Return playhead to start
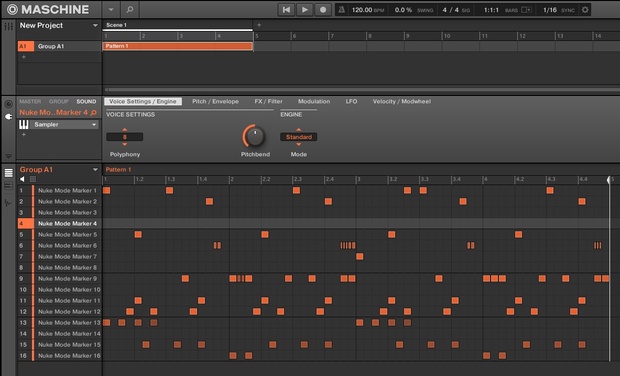 pos(286,10)
